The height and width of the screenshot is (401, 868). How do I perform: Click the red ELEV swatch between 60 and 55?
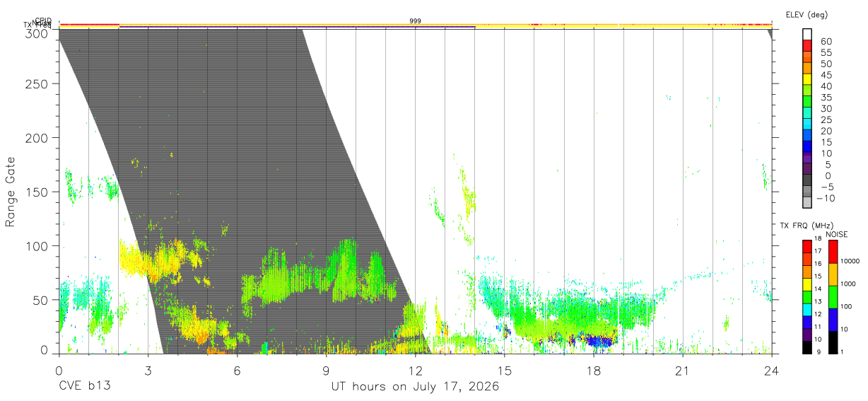coord(807,45)
